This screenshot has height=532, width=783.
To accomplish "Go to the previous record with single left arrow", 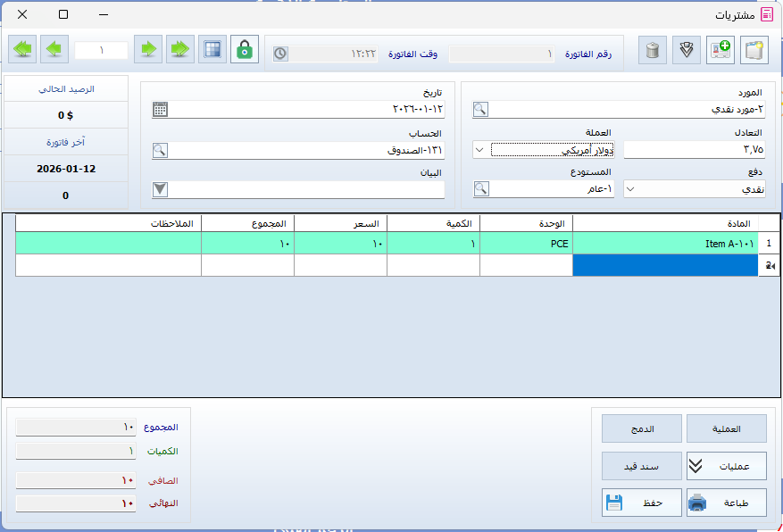I will [x=54, y=50].
